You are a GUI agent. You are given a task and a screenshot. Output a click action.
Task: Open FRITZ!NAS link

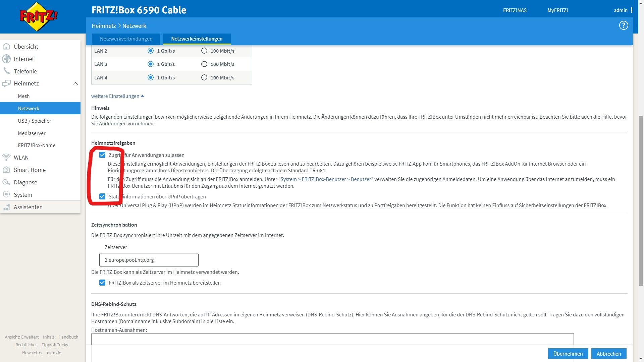pos(515,10)
